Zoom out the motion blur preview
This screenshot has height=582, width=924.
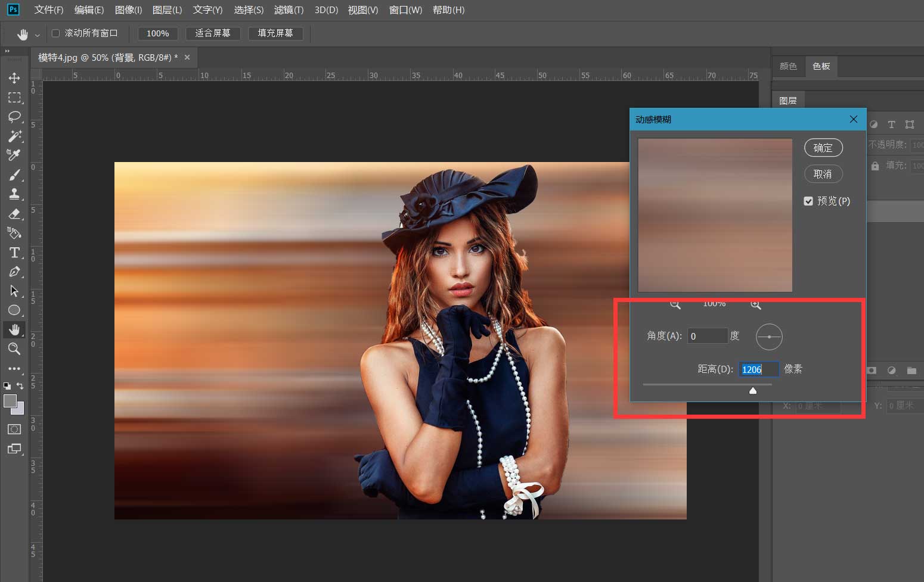[675, 304]
